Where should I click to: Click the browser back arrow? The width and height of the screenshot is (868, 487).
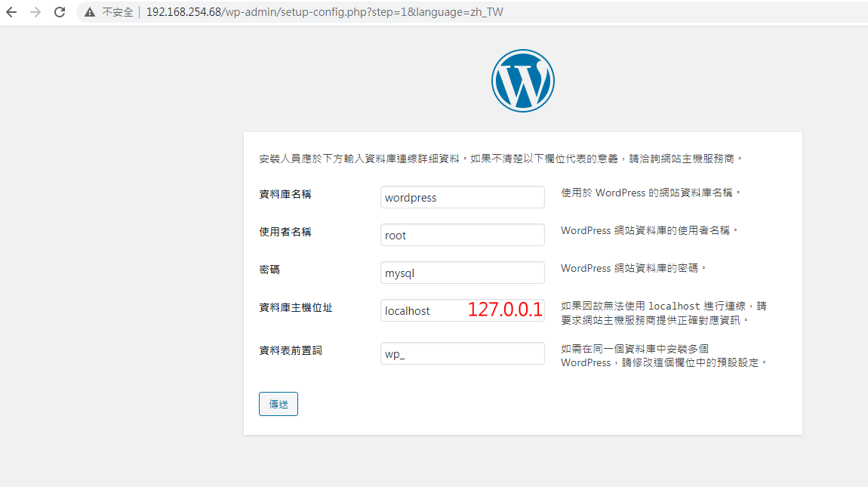[x=11, y=12]
